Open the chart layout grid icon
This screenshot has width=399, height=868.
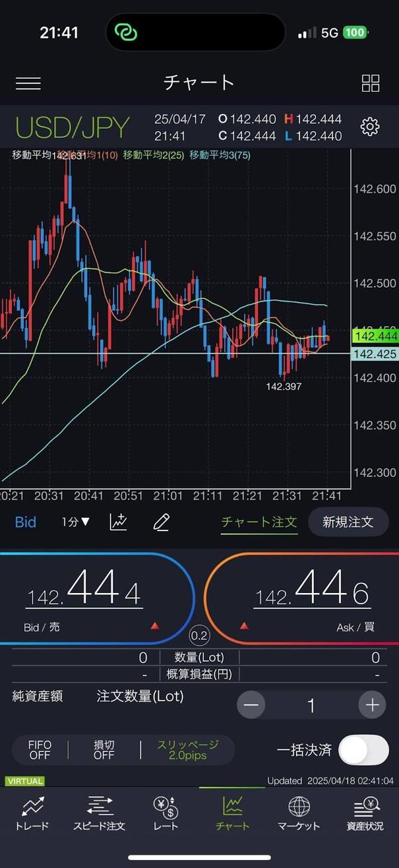(x=370, y=83)
